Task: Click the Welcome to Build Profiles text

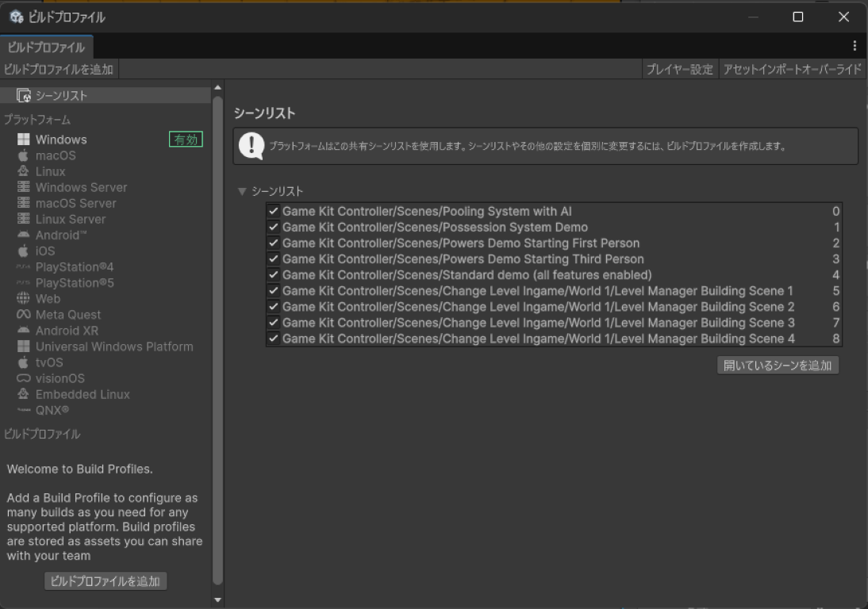Action: [x=79, y=469]
